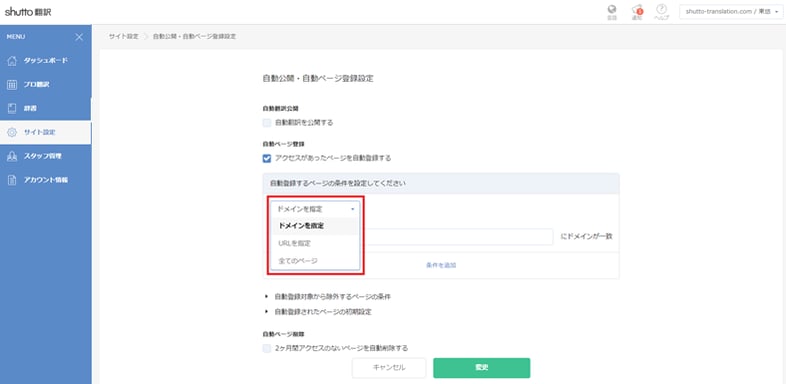Select 全てのページ option in list
The height and width of the screenshot is (384, 786).
(315, 261)
